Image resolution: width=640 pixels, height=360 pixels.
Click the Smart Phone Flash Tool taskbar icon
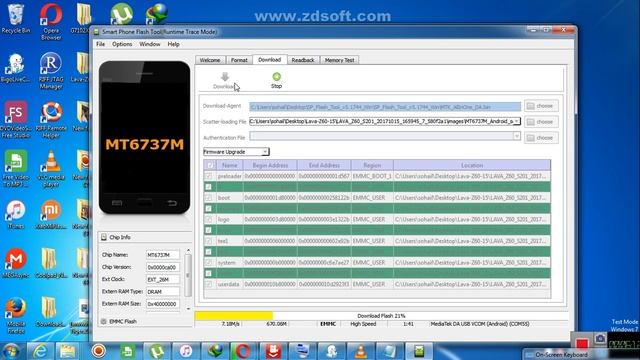[419, 351]
